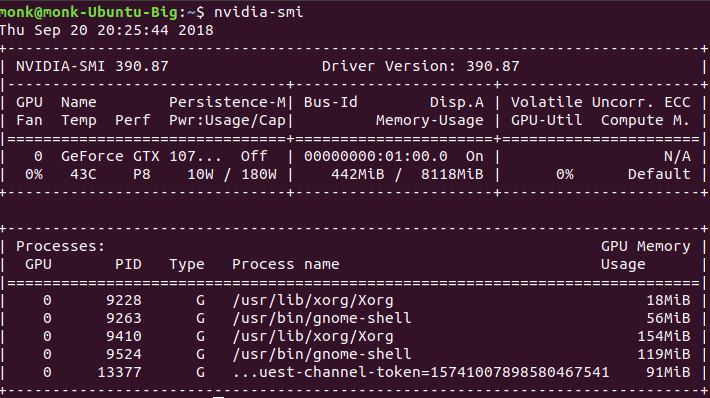
Task: Click the 'Persistence-M' header
Action: click(227, 102)
